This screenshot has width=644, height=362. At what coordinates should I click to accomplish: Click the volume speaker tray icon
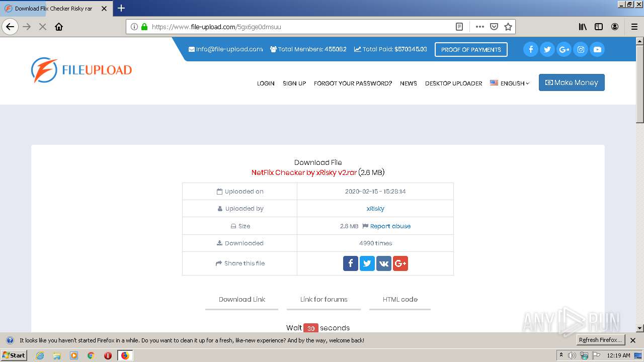pyautogui.click(x=572, y=355)
